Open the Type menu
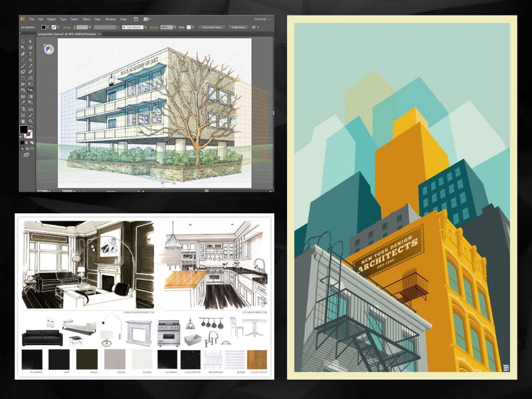532x399 pixels. (x=63, y=19)
